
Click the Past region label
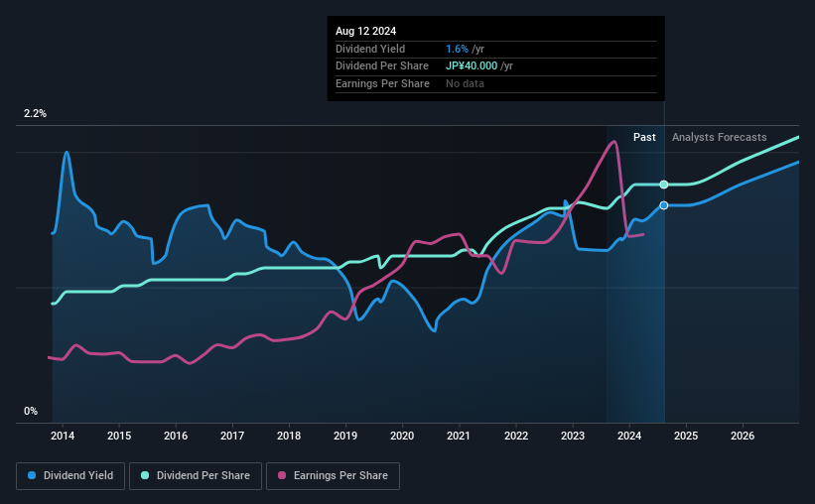point(644,137)
